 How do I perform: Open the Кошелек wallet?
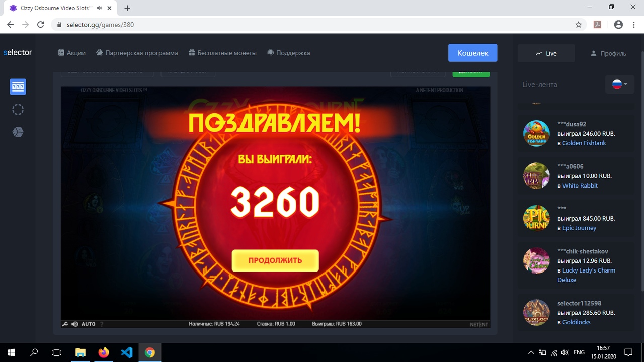473,53
